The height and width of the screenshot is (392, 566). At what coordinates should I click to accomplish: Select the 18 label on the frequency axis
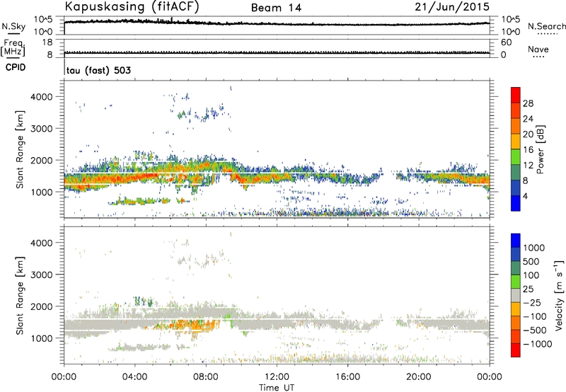(x=47, y=42)
